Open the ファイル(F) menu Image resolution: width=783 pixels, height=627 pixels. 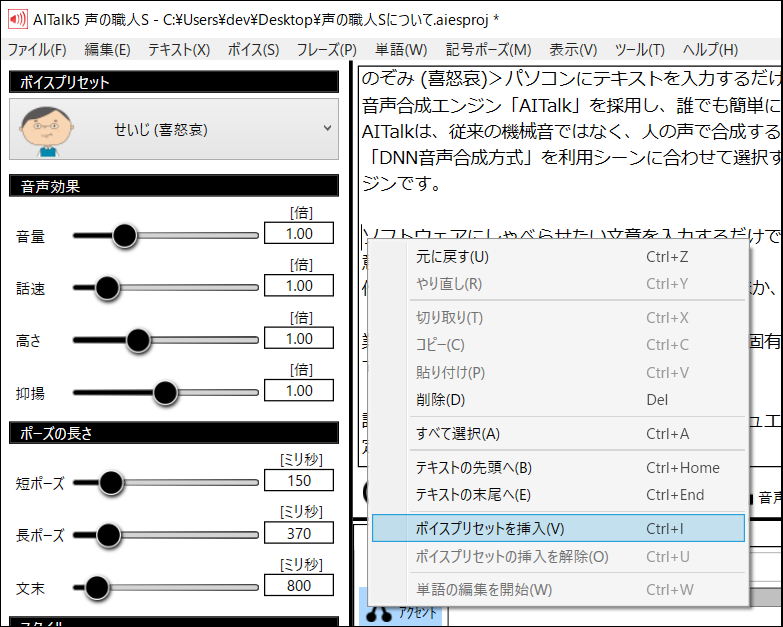(x=37, y=49)
